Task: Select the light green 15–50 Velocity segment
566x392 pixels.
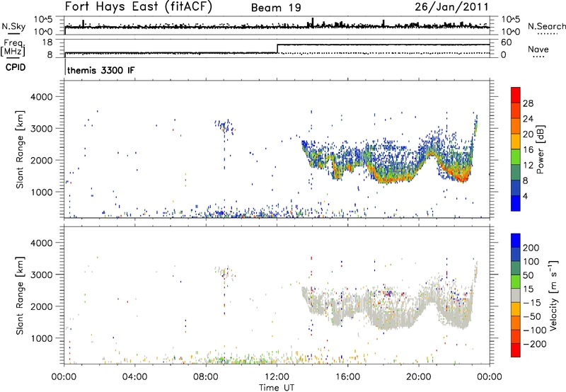Action: click(516, 281)
